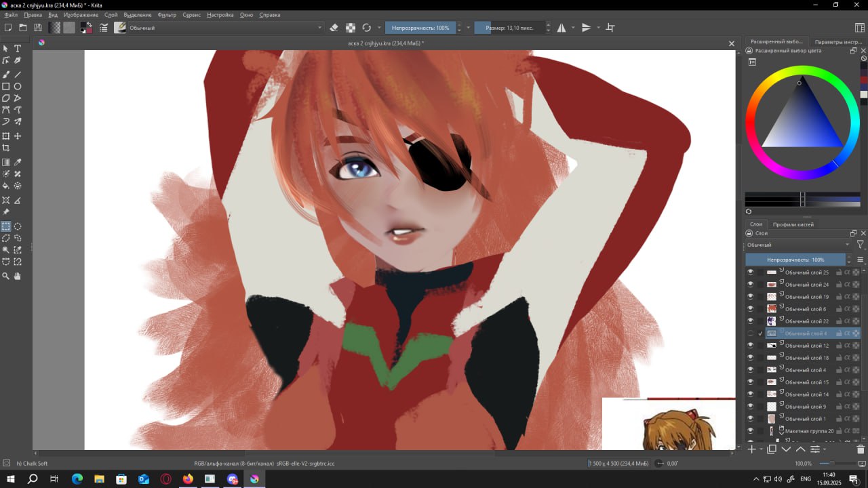Viewport: 868px width, 488px height.
Task: Select the Pan hand tool
Action: (18, 277)
